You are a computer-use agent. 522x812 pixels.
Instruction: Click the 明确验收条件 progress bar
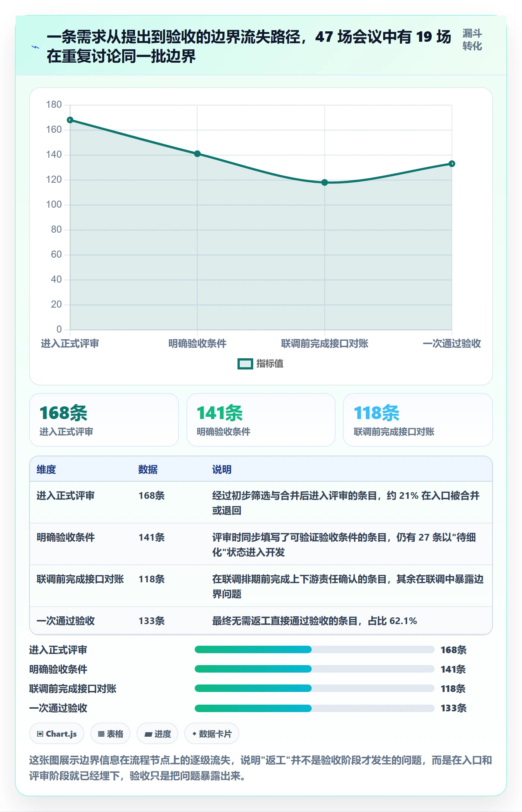click(x=314, y=669)
